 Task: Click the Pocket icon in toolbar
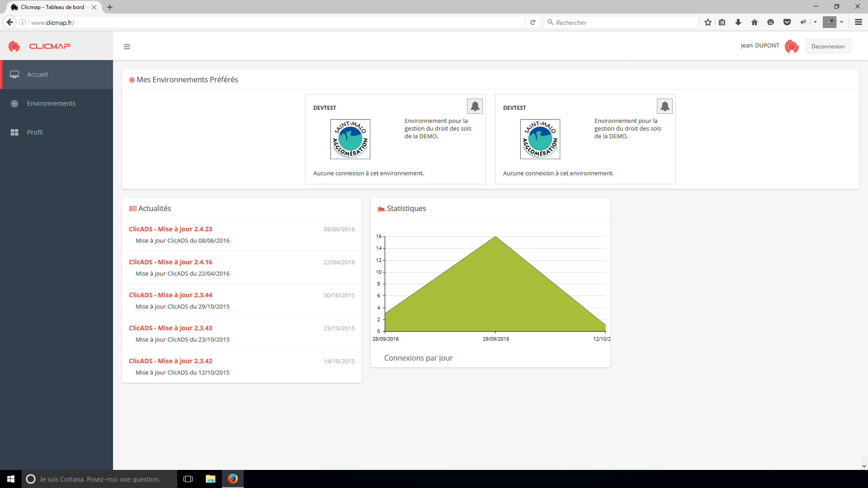[787, 22]
